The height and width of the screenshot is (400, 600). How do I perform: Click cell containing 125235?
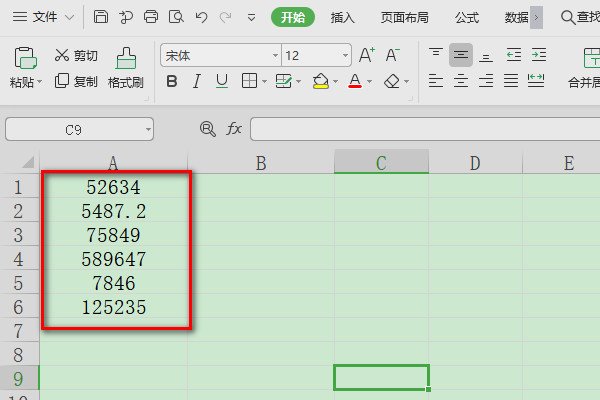pos(114,307)
